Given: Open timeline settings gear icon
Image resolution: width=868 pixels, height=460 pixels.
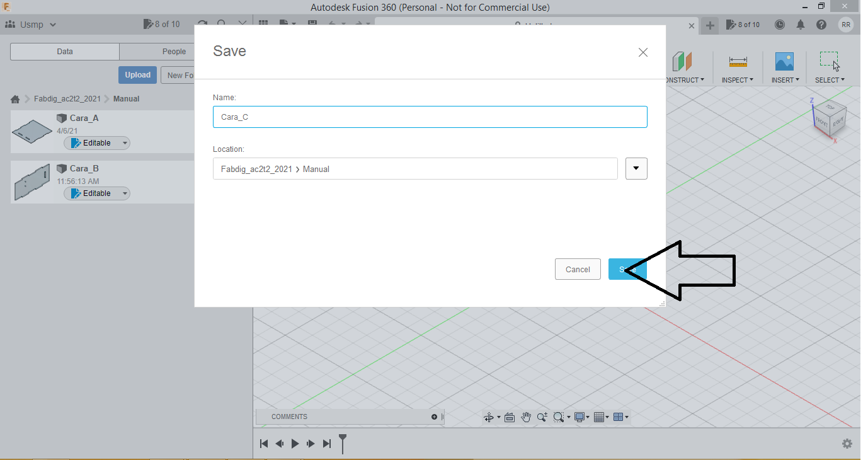Looking at the screenshot, I should click(847, 444).
